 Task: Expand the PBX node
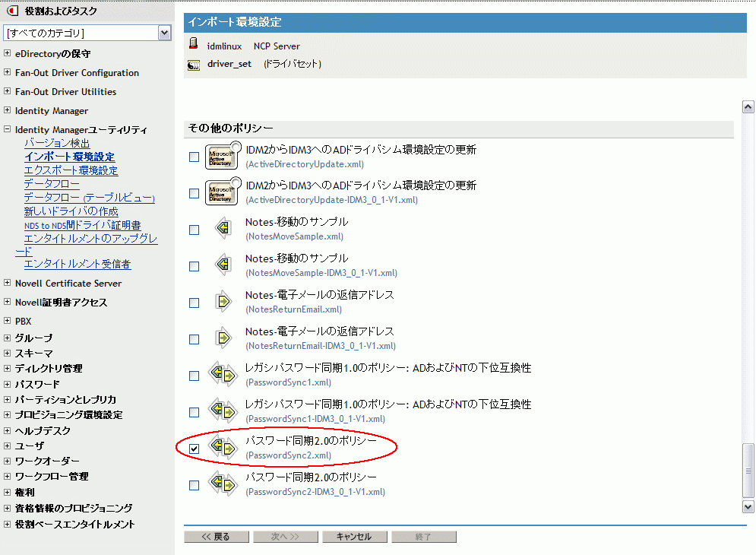point(8,320)
